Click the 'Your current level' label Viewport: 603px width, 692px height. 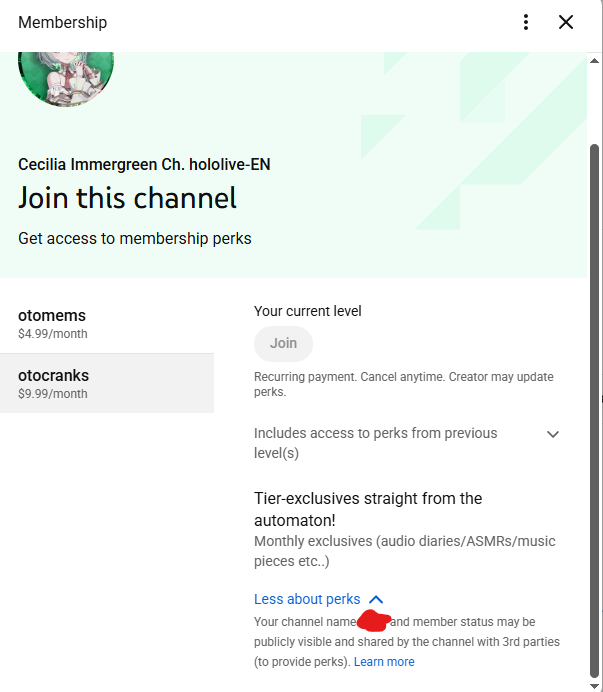308,311
